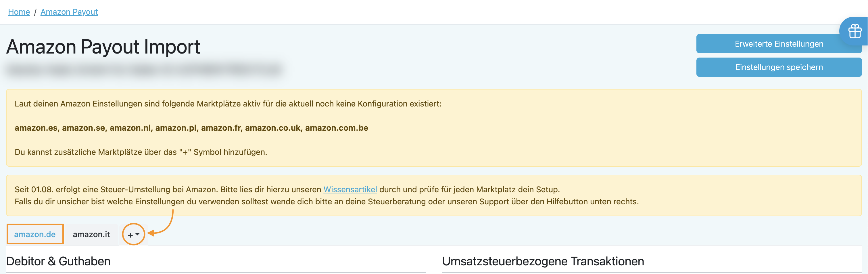Expand the plus marketplace dropdown
This screenshot has width=868, height=274.
133,235
